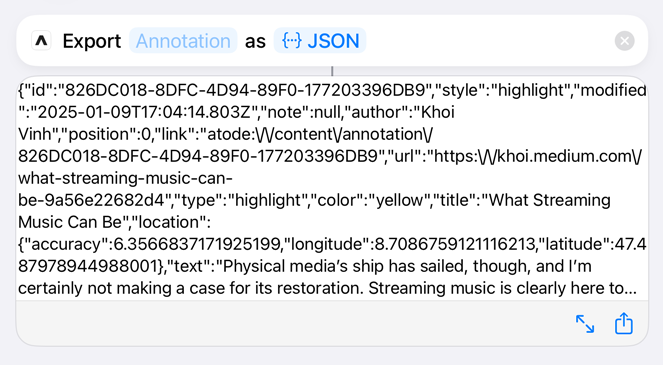Open the JSON format picker
Screen dimensions: 663x365
click(320, 41)
